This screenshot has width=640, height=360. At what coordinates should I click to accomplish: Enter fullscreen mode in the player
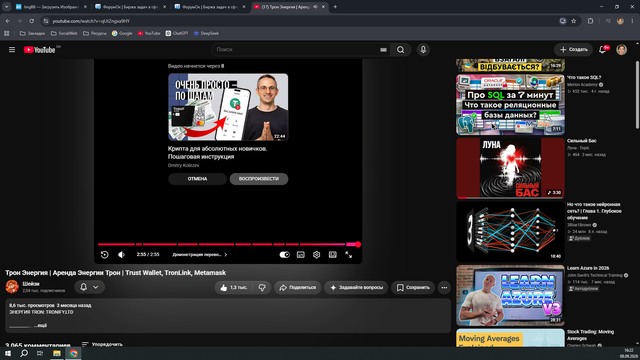click(x=349, y=255)
